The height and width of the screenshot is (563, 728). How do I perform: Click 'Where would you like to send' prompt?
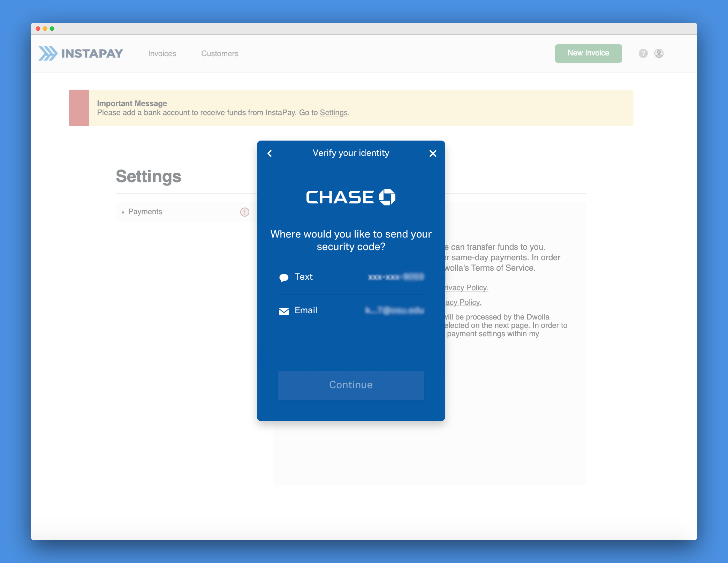point(351,240)
